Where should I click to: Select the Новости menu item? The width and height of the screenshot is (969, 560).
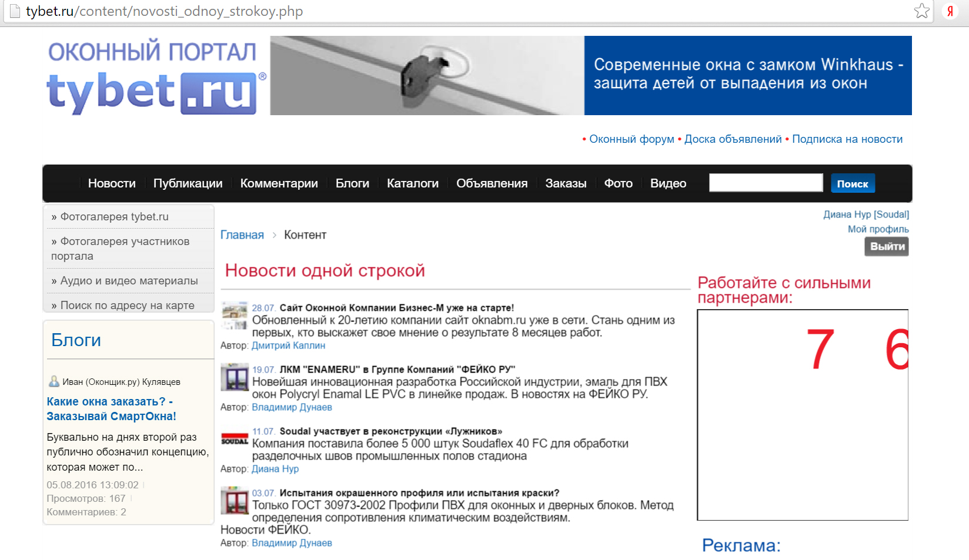tap(112, 183)
